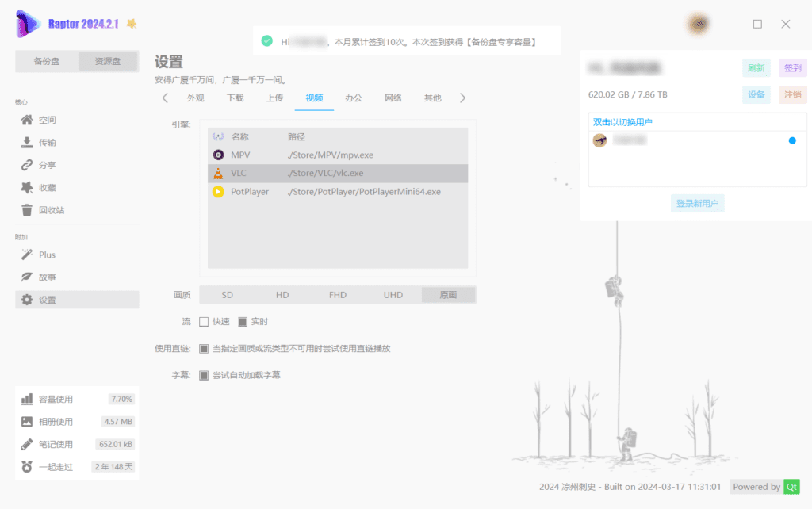Select UHD video quality
This screenshot has width=812, height=509.
393,295
